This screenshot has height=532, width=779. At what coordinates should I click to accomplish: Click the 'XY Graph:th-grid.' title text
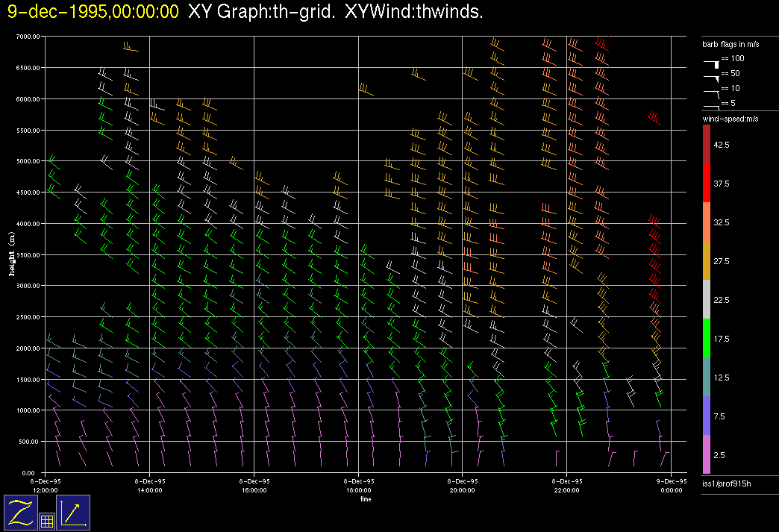point(262,12)
